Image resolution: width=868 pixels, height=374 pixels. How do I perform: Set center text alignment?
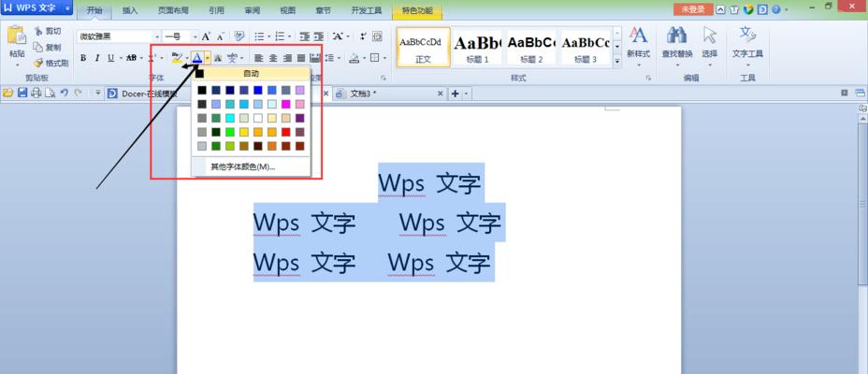pos(273,58)
